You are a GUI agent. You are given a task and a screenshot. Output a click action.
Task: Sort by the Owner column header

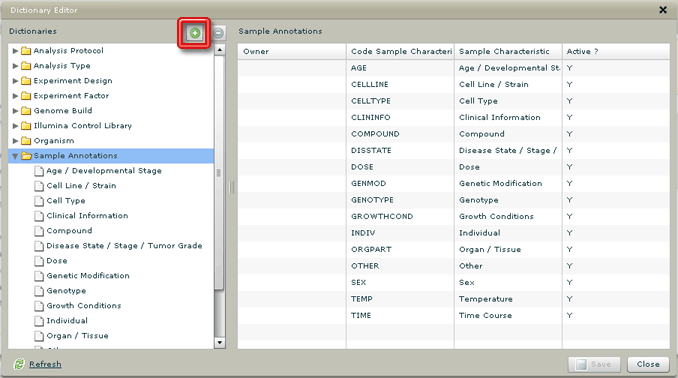(x=292, y=51)
